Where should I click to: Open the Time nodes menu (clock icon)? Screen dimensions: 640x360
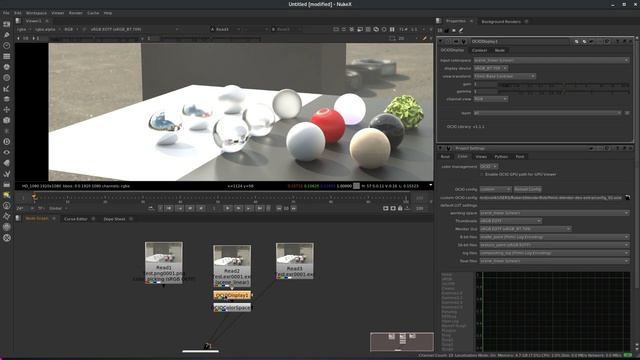pyautogui.click(x=7, y=45)
